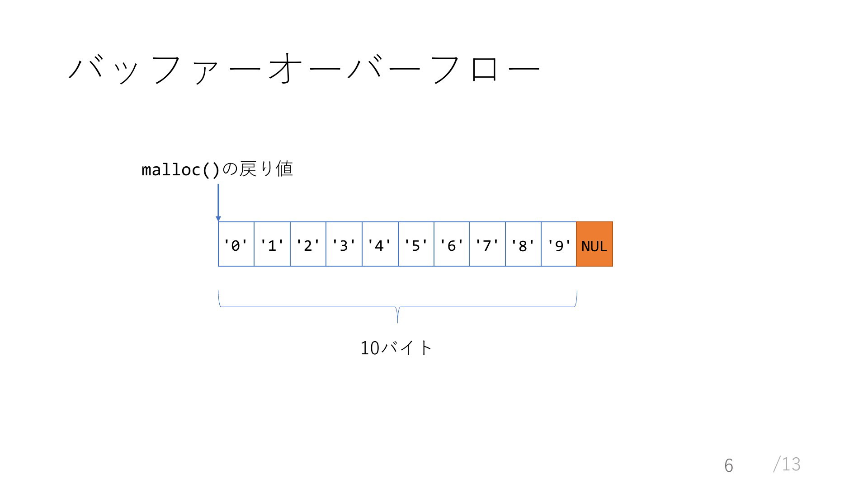This screenshot has width=868, height=488.
Task: Select the cell containing '8'
Action: [523, 244]
